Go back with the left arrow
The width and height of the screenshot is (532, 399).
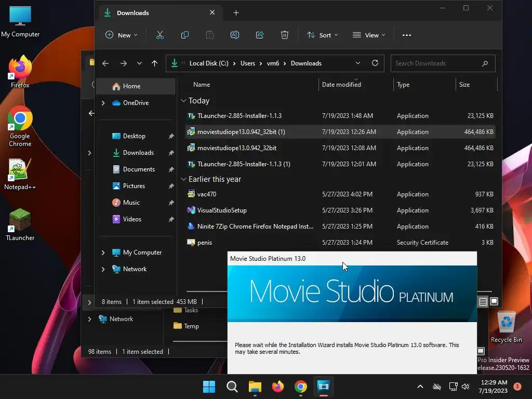[105, 63]
